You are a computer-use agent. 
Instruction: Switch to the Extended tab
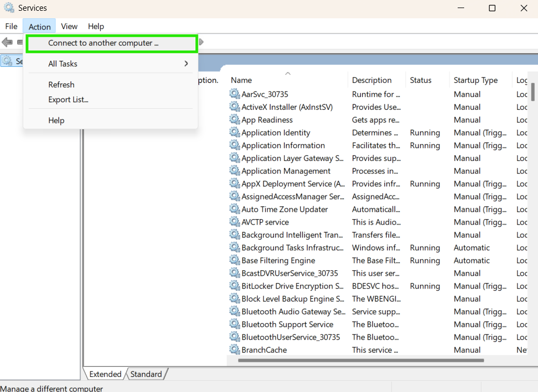click(105, 374)
